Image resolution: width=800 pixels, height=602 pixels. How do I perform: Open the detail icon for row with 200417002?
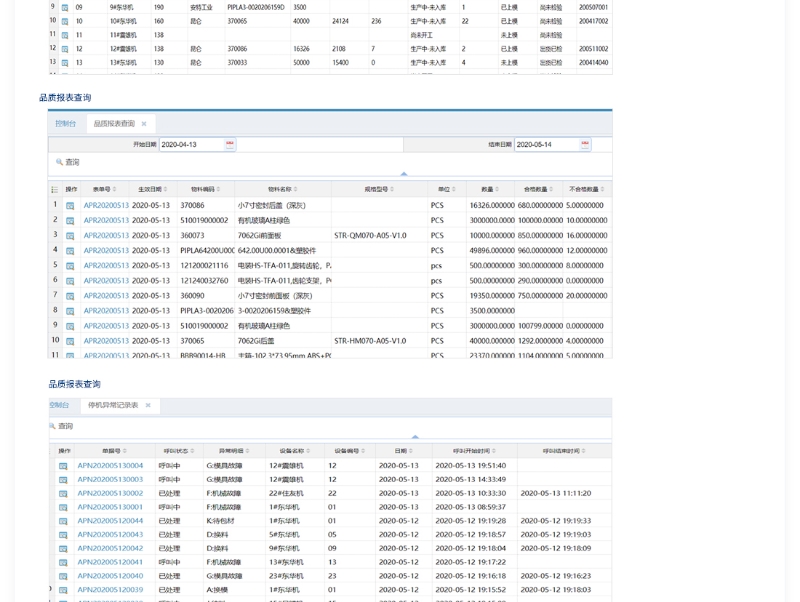coord(65,21)
